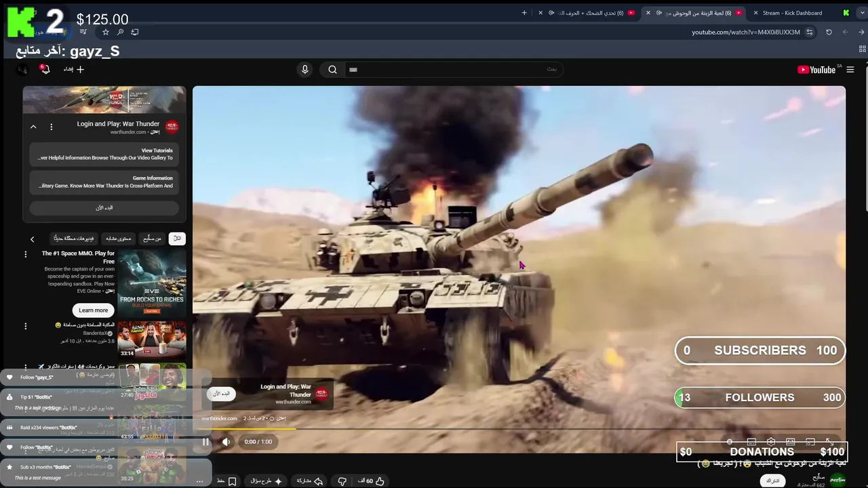Screen dimensions: 868x488
Task: Select the 'من صلّح' filter chip
Action: coord(152,239)
